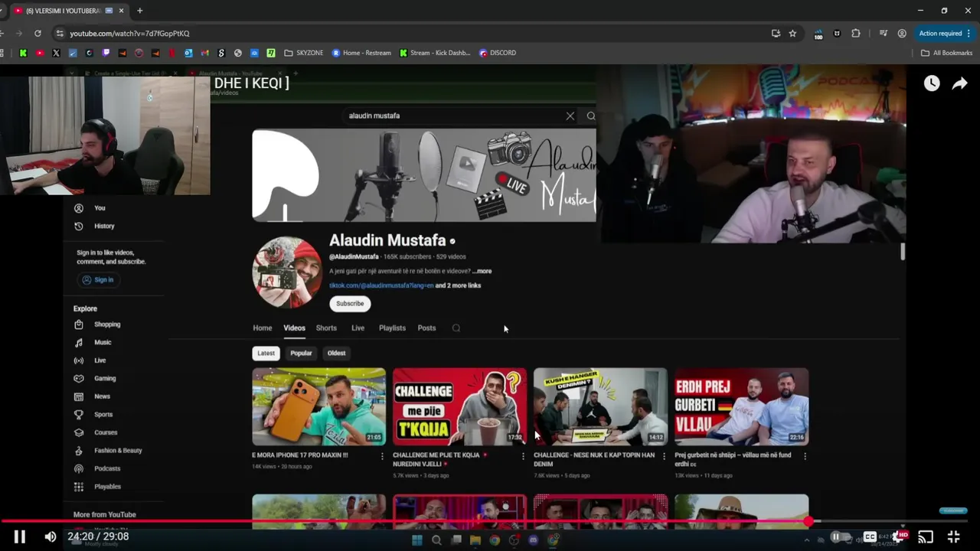Select the VLERSIMI I YOUTUBERAVE browser tab

(x=69, y=11)
